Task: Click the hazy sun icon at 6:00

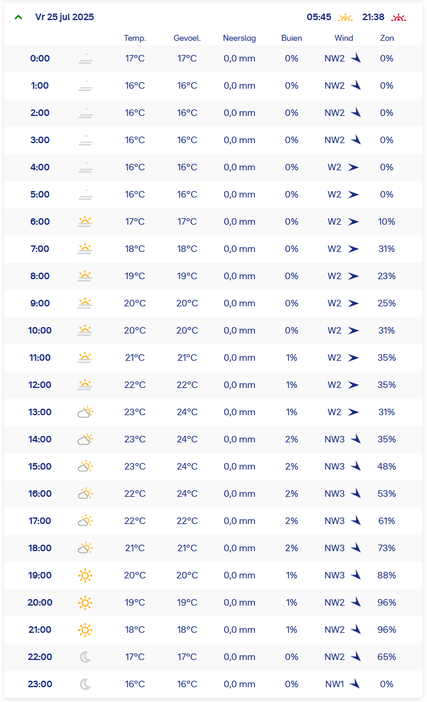Action: coord(85,222)
